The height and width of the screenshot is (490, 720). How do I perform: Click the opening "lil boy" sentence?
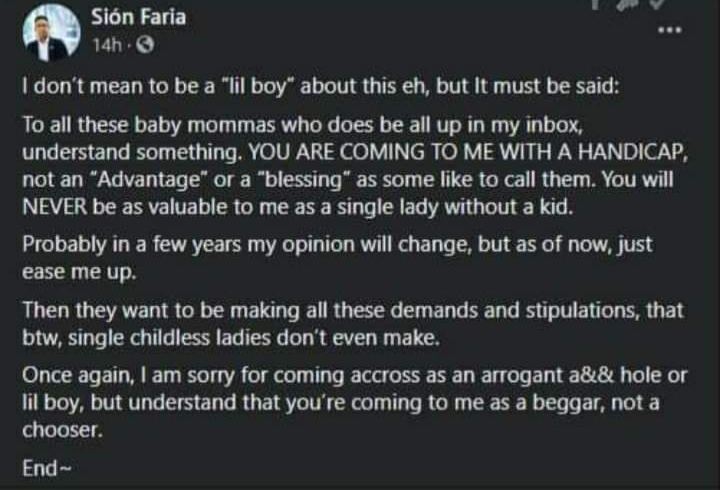tap(320, 87)
